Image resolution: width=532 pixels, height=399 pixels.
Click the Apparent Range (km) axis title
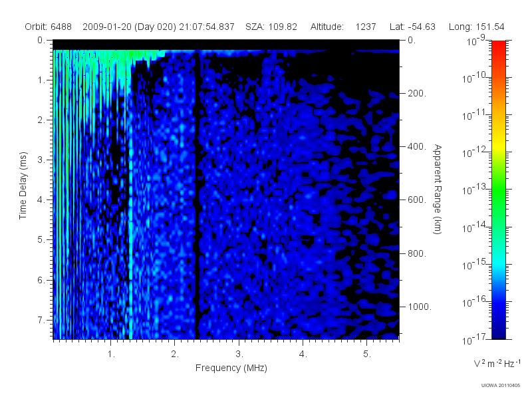[438, 189]
